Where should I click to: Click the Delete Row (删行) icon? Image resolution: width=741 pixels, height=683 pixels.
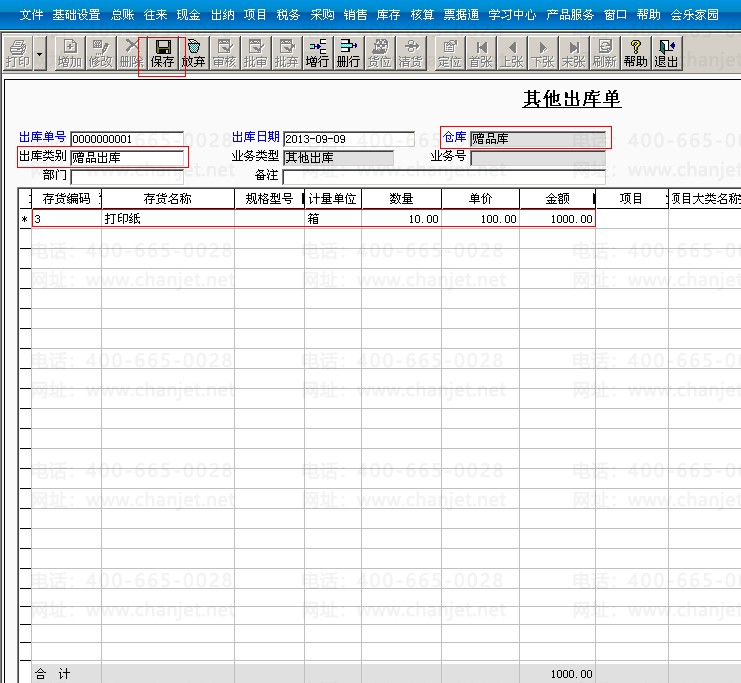coord(348,54)
